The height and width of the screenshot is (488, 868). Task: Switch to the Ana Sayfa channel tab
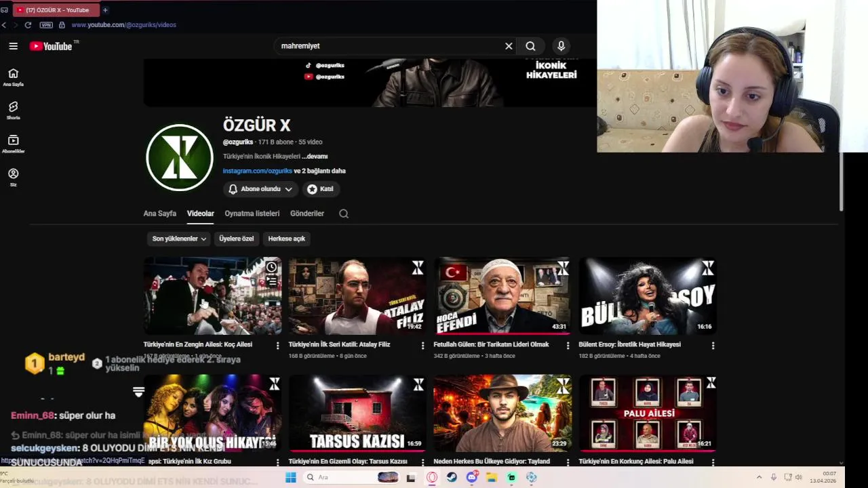[x=159, y=213]
